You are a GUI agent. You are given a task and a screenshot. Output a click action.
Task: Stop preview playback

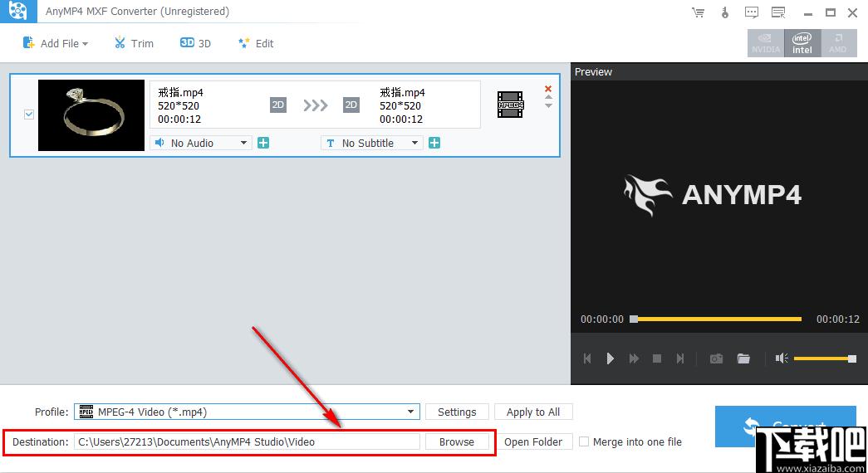[657, 358]
